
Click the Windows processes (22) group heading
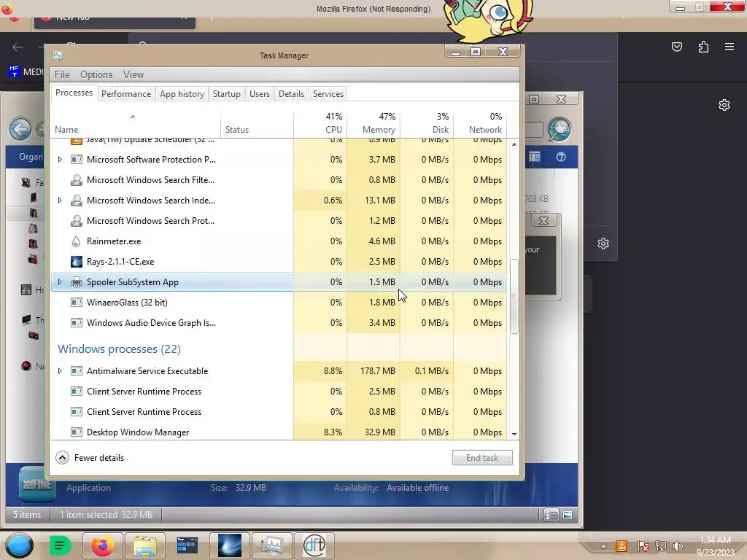coord(119,349)
